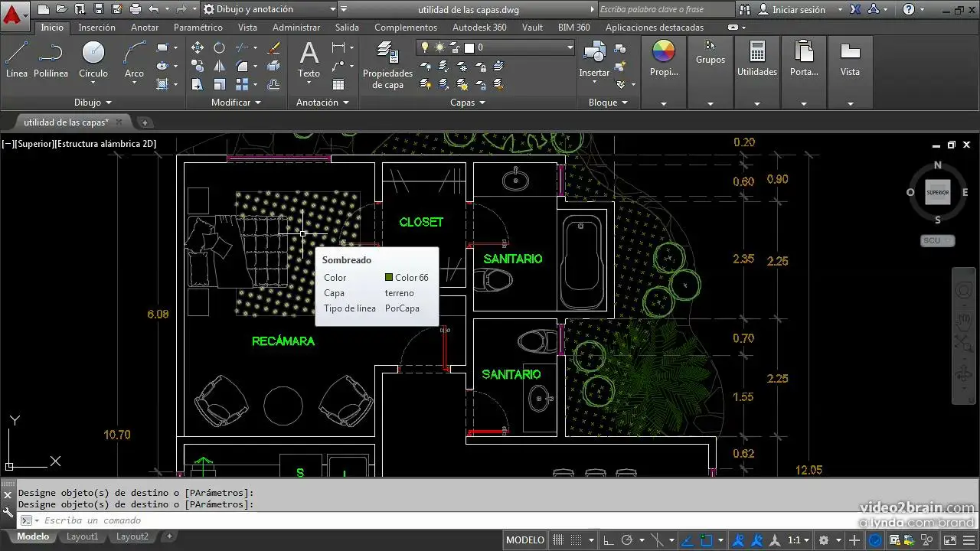Click the Move (Desplazar) tool icon
This screenshot has width=980, height=551.
(198, 47)
